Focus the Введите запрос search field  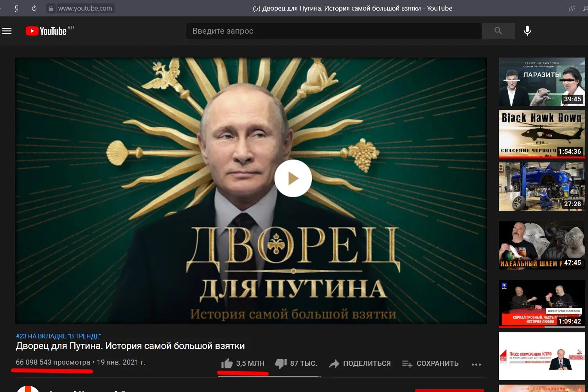click(x=334, y=31)
